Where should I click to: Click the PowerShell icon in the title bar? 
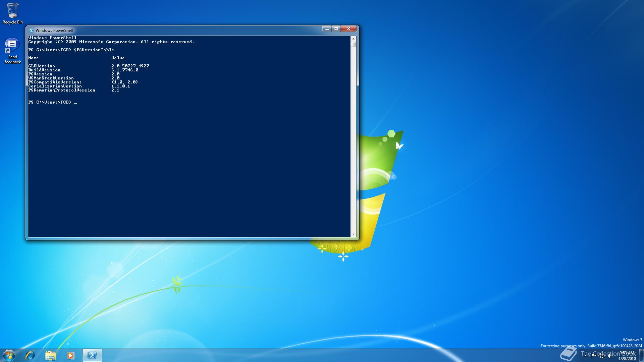pos(31,30)
